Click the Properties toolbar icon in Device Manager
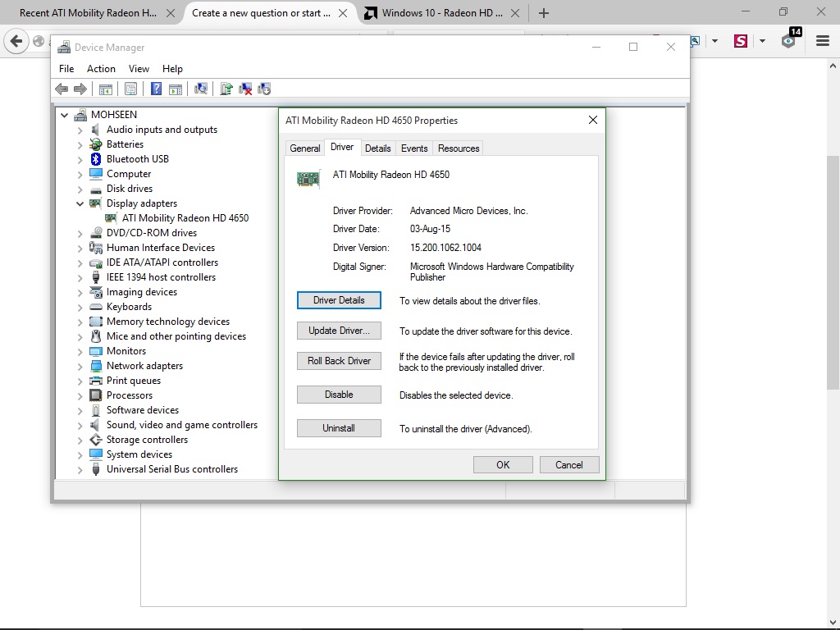 click(130, 89)
